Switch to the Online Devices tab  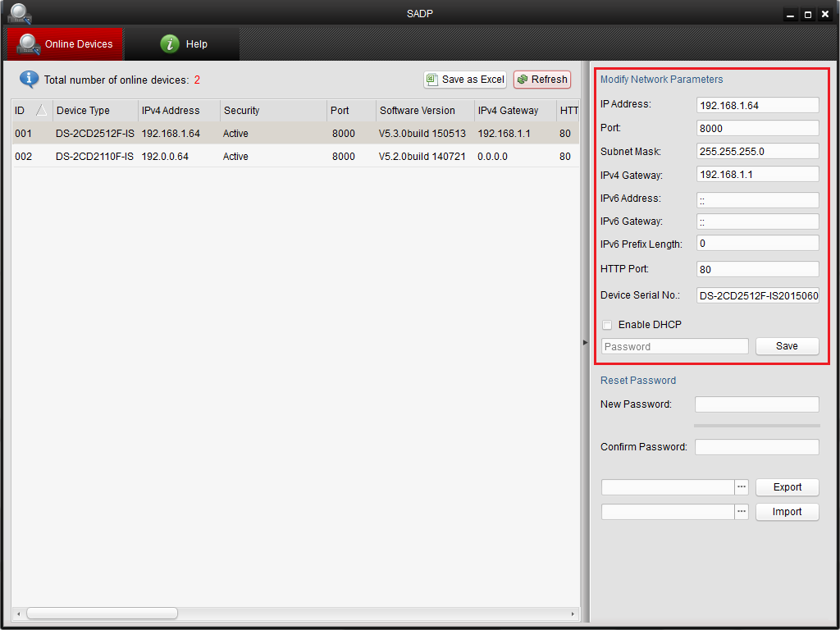click(x=66, y=43)
